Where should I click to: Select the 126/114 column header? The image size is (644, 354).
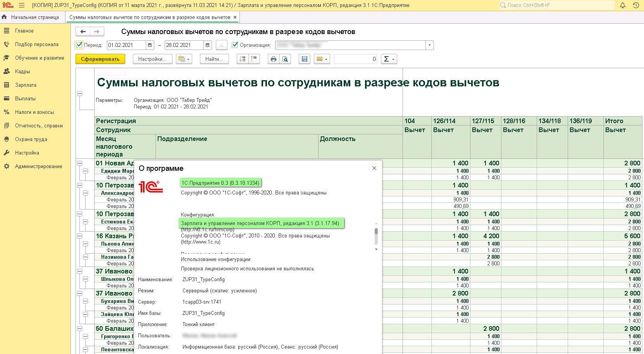pos(451,121)
